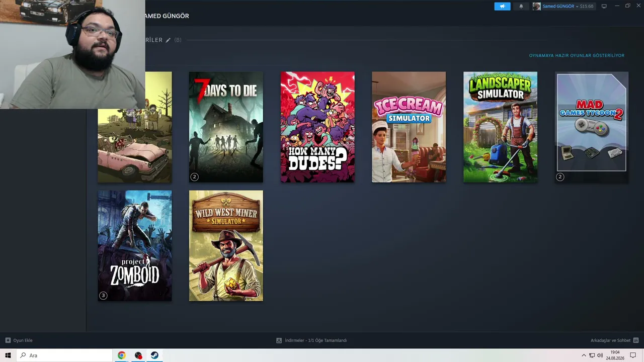Screen dimensions: 644x362
Task: Choose the Mad Games Tycoon 2 cover
Action: click(x=592, y=127)
